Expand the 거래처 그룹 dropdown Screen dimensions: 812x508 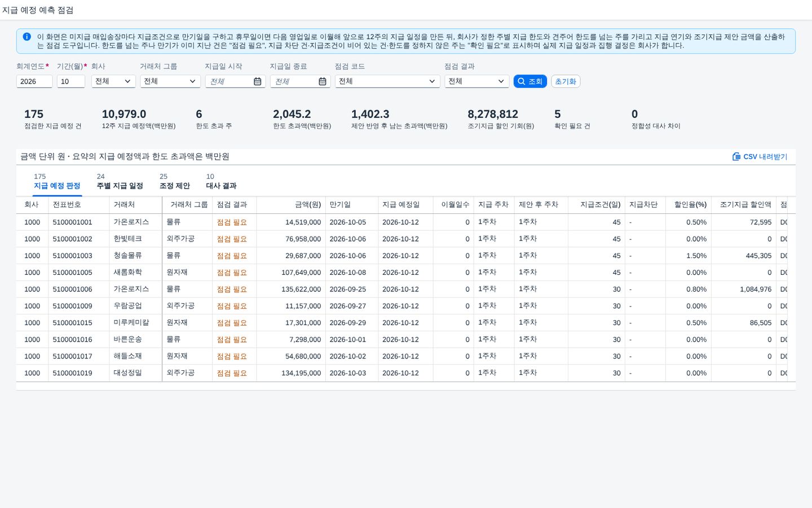pos(170,81)
